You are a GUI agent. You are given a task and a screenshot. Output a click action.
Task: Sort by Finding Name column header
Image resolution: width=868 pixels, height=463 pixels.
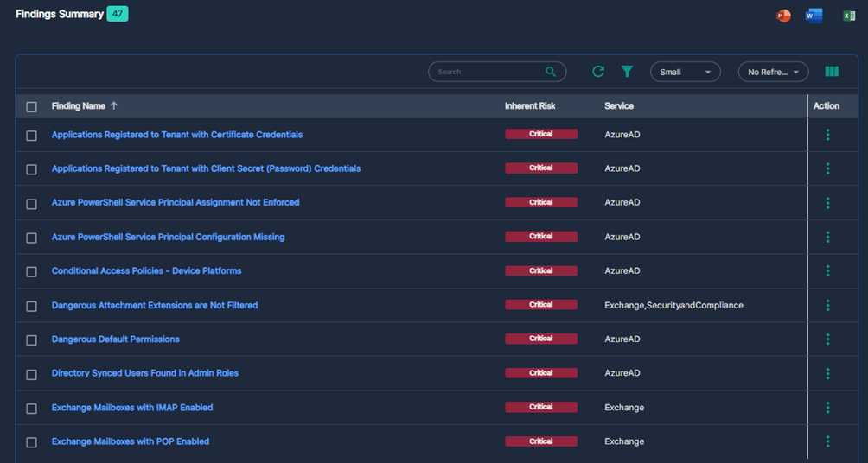coord(79,106)
